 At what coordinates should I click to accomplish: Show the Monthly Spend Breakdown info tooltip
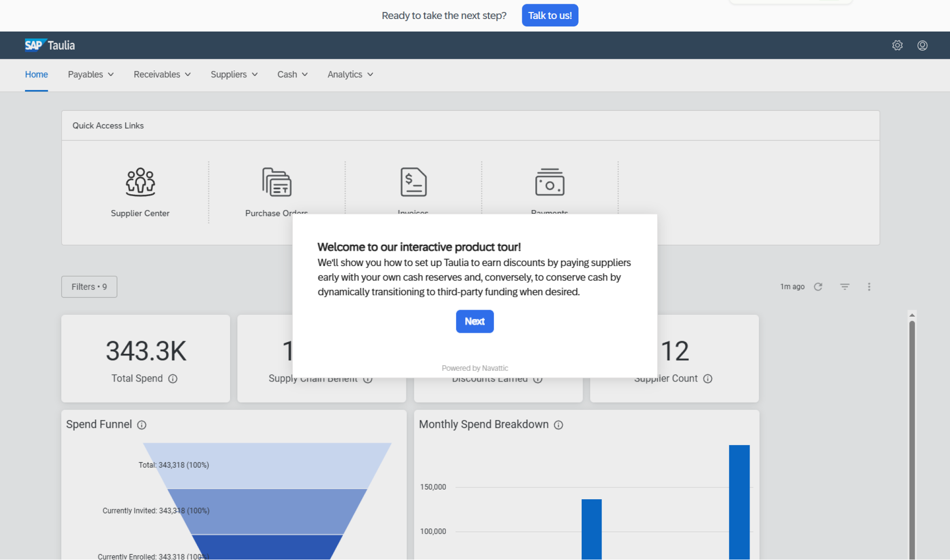click(x=558, y=425)
